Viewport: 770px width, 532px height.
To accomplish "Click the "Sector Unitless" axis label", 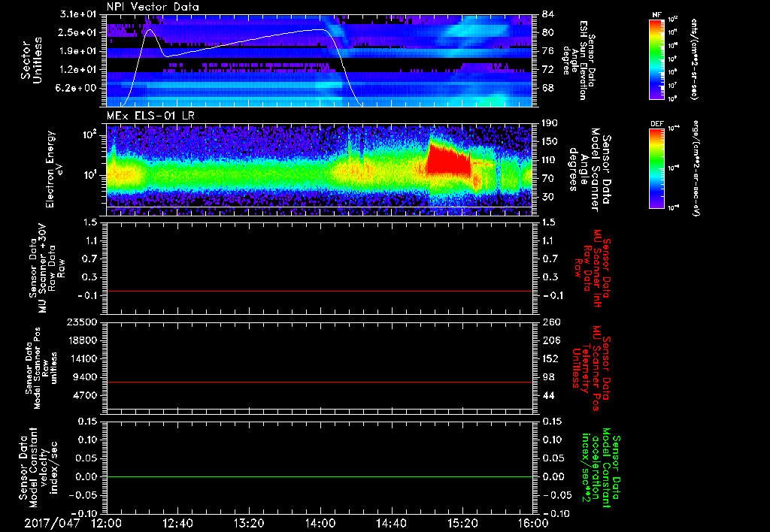I will [x=32, y=60].
